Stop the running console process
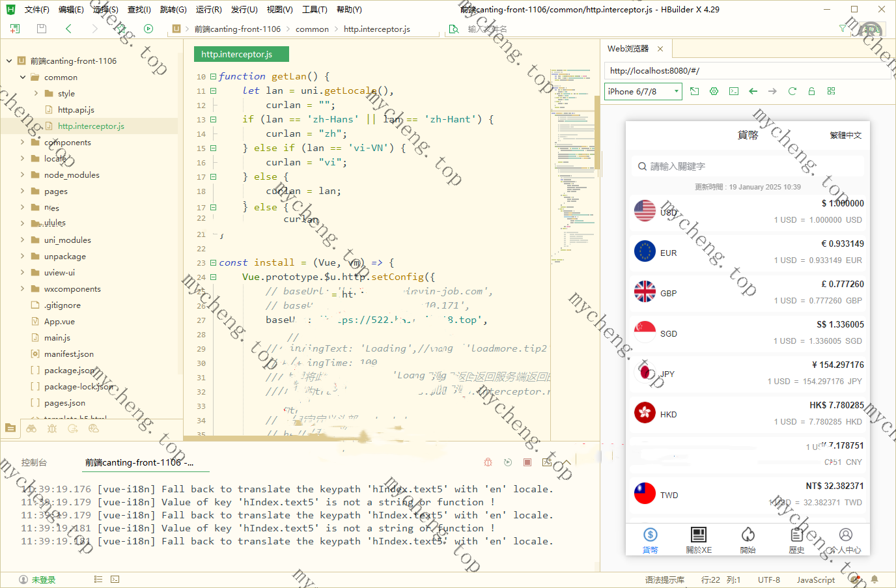The height and width of the screenshot is (588, 896). pyautogui.click(x=527, y=462)
